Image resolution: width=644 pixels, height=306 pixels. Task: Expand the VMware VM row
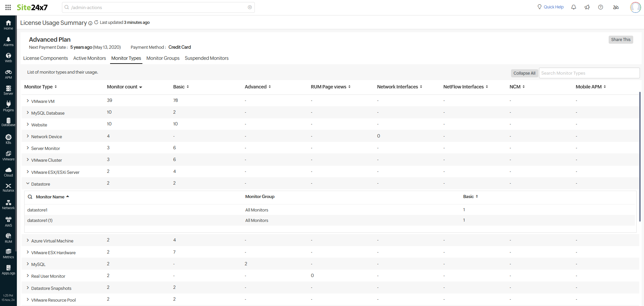click(x=28, y=101)
